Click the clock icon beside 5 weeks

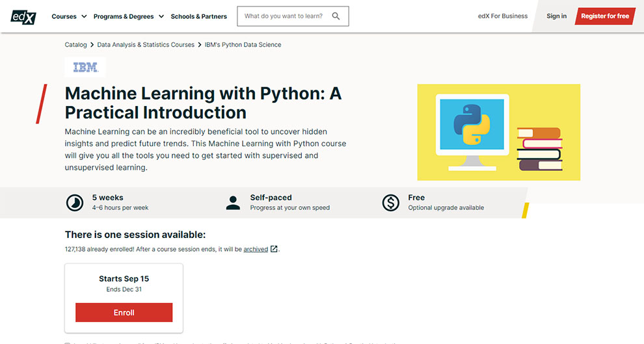[x=75, y=203]
